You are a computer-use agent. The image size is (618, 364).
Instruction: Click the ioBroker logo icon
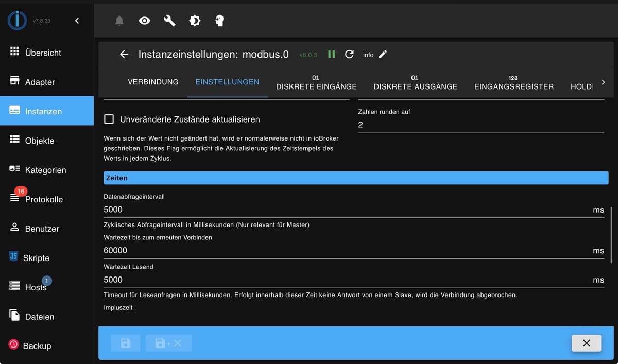point(17,21)
